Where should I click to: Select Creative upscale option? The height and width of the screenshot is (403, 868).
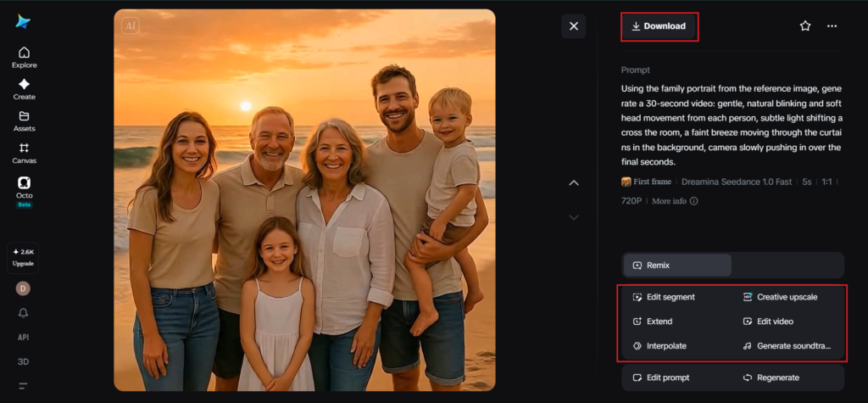tap(780, 297)
